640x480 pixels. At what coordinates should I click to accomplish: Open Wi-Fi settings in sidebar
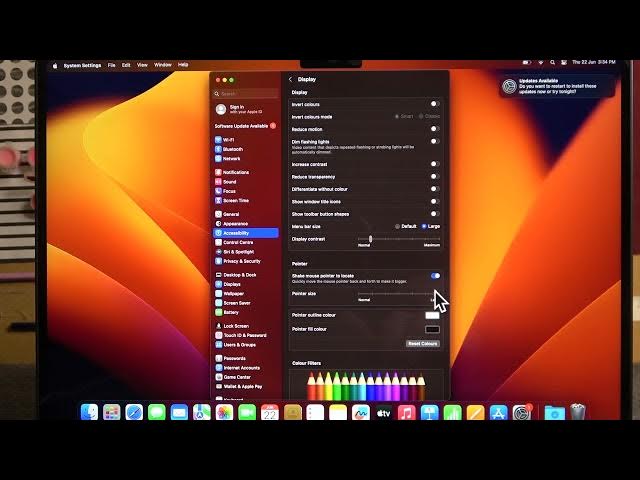point(225,140)
